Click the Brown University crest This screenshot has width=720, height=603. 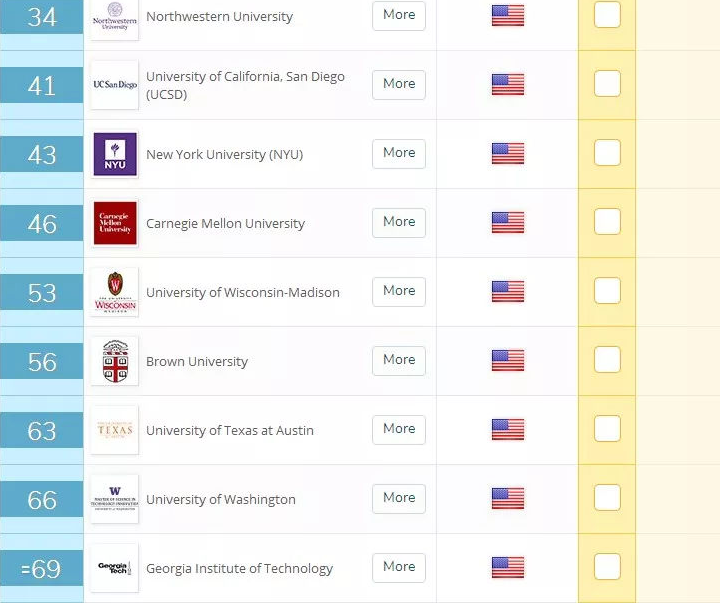115,361
